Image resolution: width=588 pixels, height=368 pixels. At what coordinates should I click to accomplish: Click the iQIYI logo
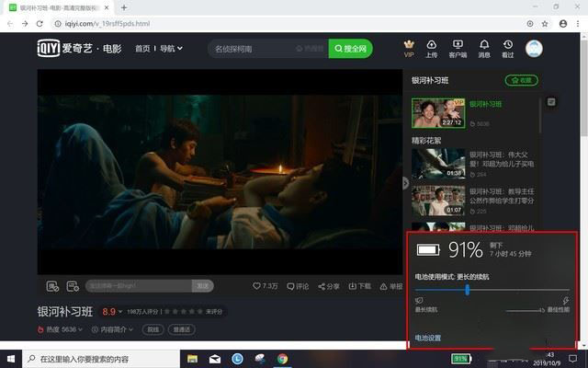49,48
